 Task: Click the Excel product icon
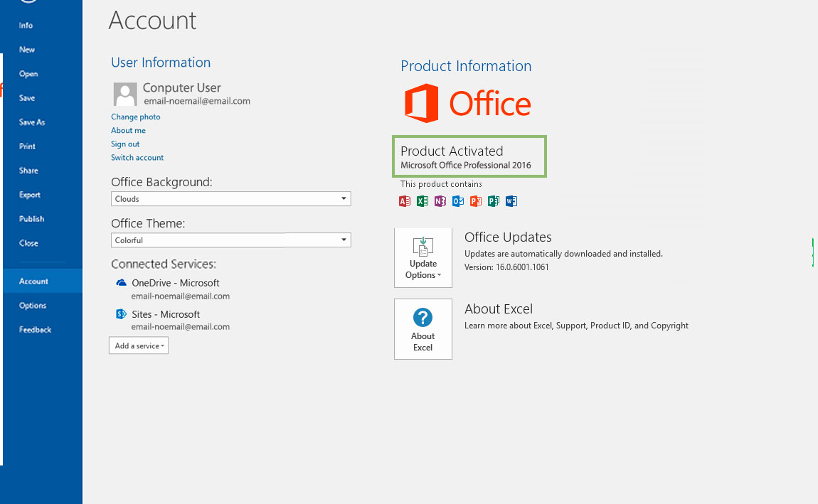click(423, 201)
